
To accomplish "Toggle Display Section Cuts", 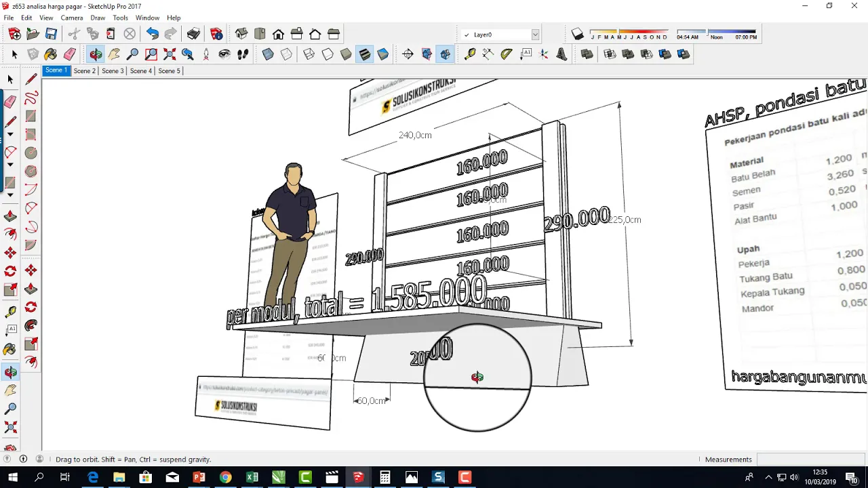I will [445, 54].
